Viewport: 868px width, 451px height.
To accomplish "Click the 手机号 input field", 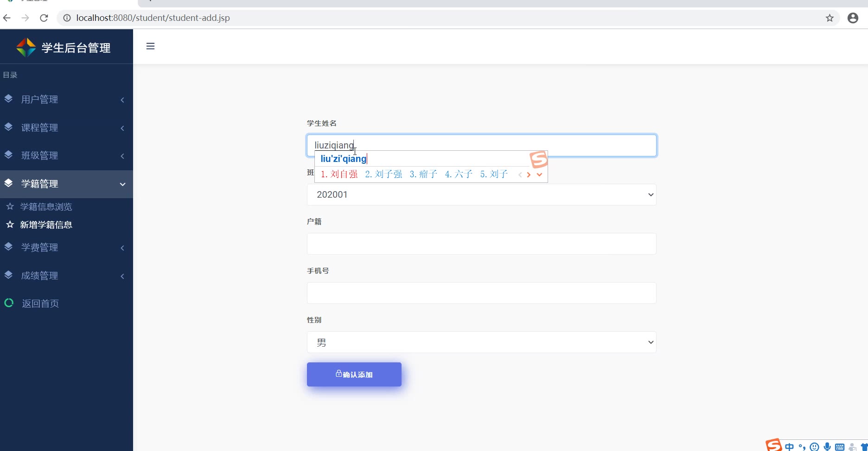I will 481,293.
